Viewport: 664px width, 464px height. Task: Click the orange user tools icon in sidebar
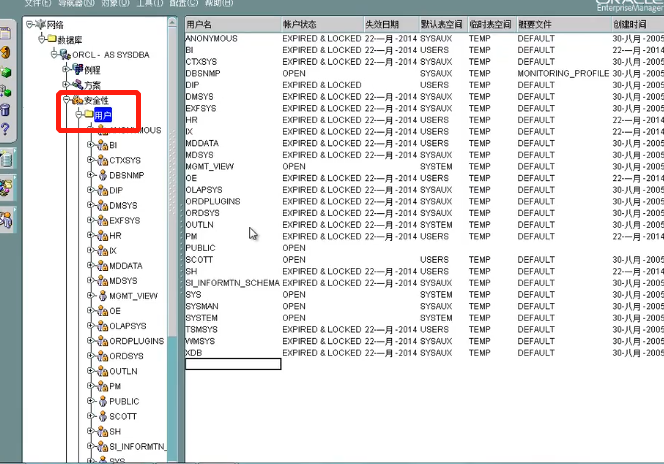pos(6,220)
